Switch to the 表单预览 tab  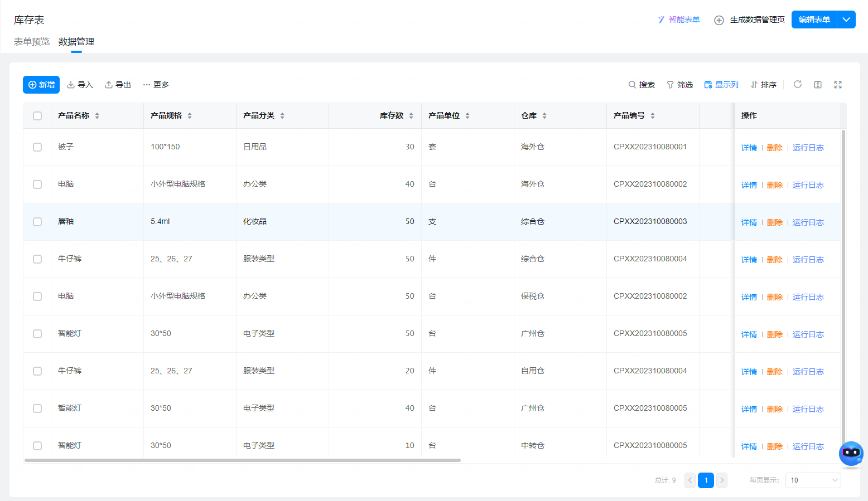click(x=32, y=42)
